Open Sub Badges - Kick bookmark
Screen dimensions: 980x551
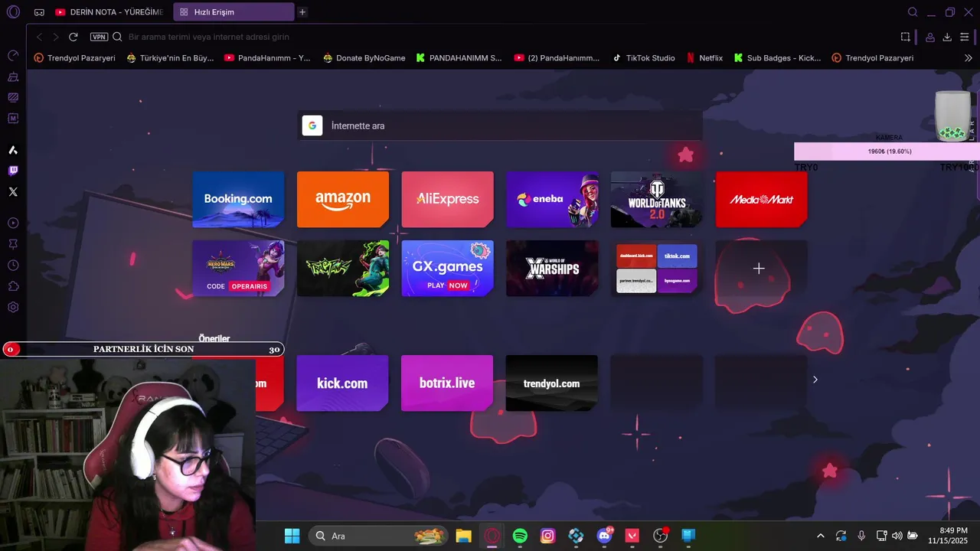click(777, 57)
